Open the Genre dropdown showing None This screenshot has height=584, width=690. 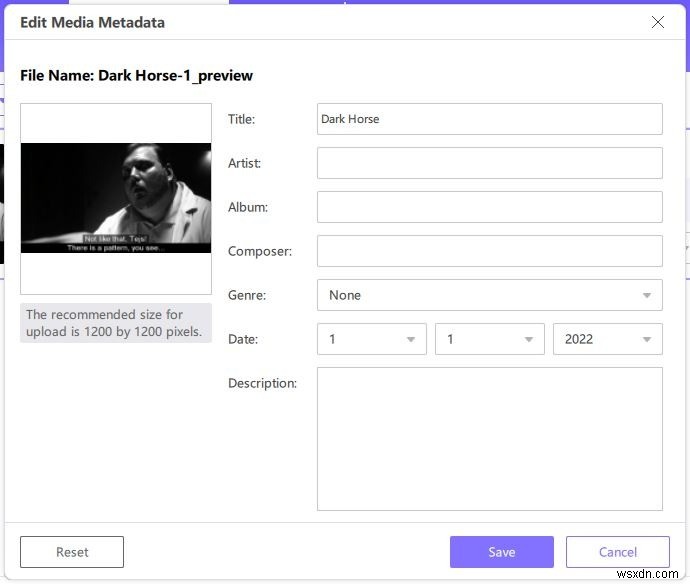click(489, 295)
